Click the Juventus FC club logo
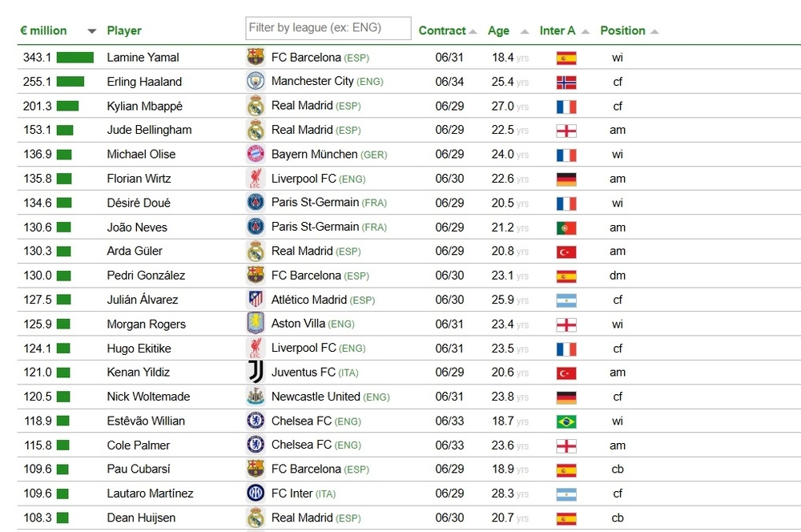This screenshot has height=532, width=801. click(256, 373)
